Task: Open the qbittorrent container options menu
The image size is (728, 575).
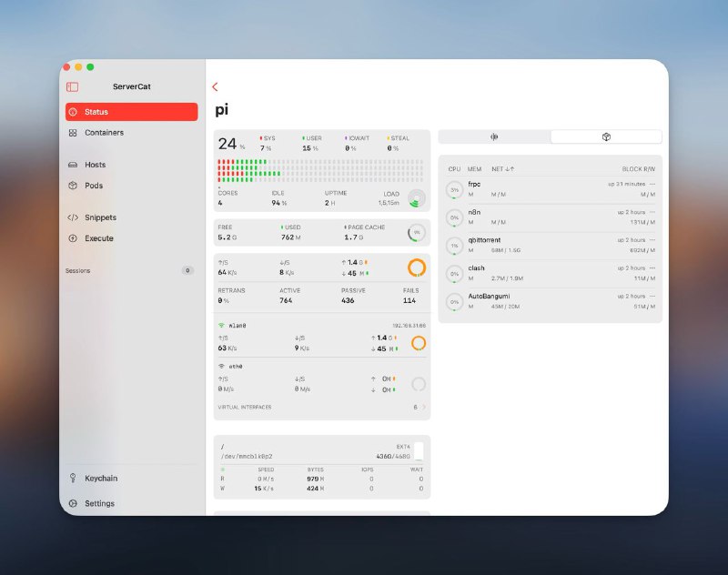Action: pyautogui.click(x=652, y=240)
